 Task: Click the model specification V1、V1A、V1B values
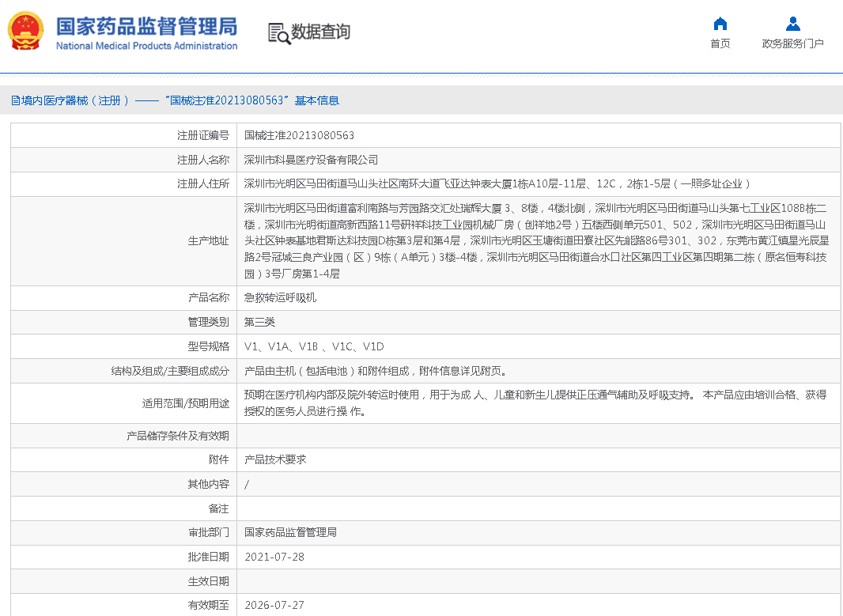coord(314,346)
